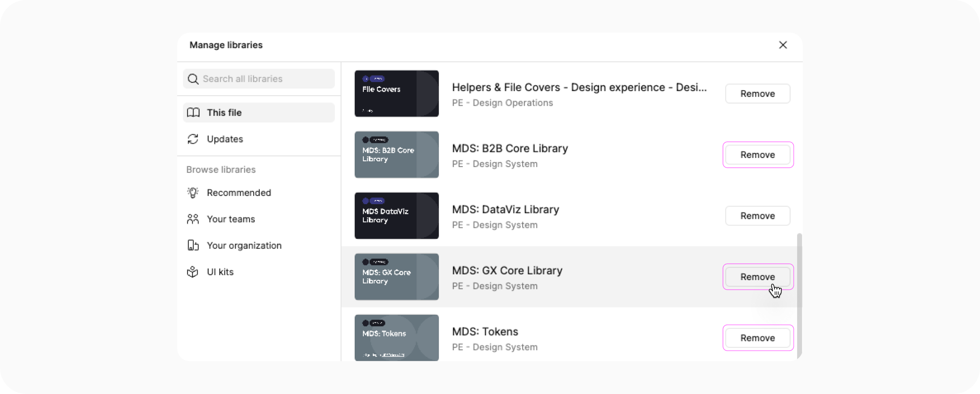Remove the Helpers & File Covers library
Viewport: 980px width, 394px height.
757,93
